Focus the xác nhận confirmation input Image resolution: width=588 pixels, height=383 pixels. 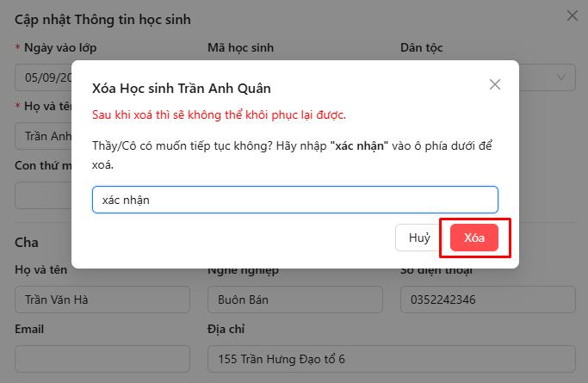click(x=294, y=200)
